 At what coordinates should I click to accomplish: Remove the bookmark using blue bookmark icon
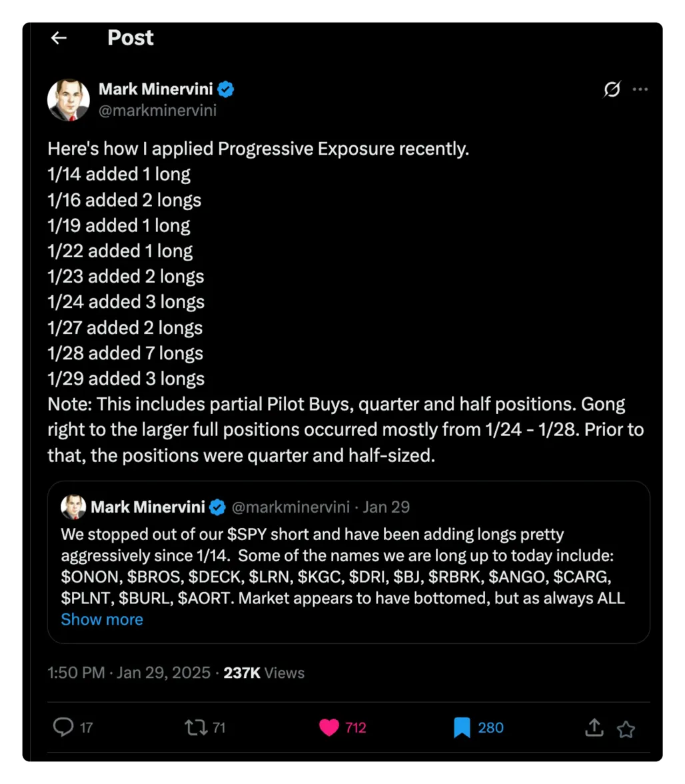pos(462,727)
